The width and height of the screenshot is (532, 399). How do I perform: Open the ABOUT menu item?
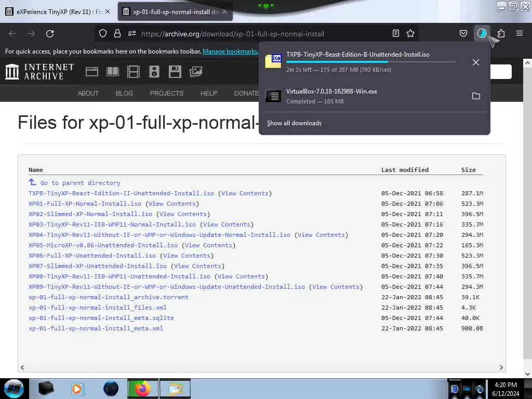(88, 94)
